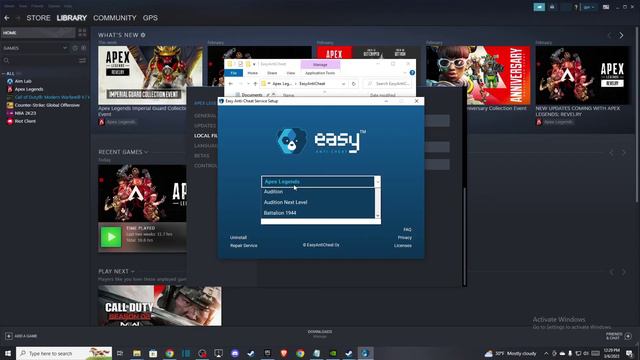The width and height of the screenshot is (640, 360).
Task: Open the Call of Duty Season 02 thumbnail
Action: coord(160,306)
